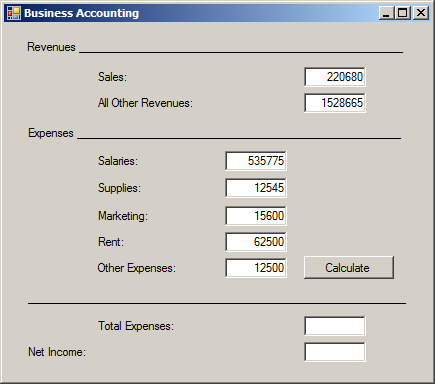Viewport: 435px width, 384px height.
Task: Focus the All Other Revenues field
Action: point(335,103)
